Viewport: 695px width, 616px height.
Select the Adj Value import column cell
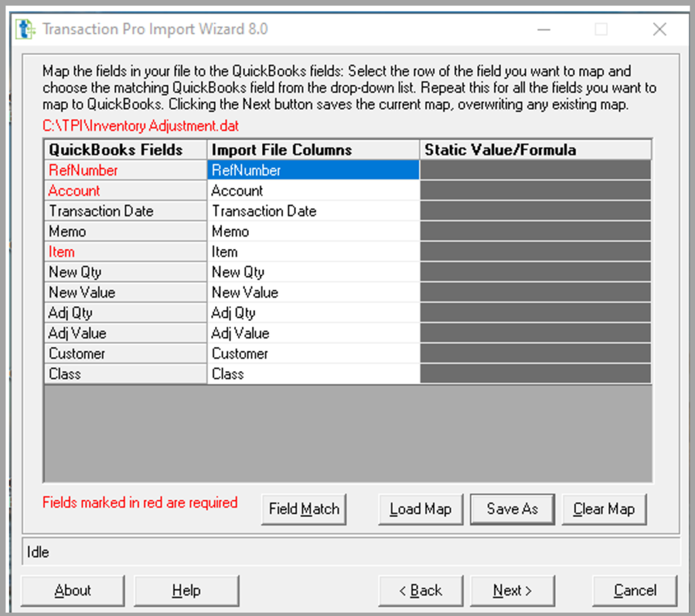click(x=313, y=333)
